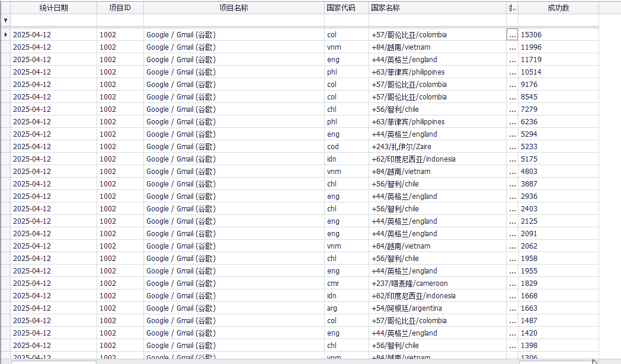Screen dimensions: 621x364
Task: Click the filter cell under 项目ID
Action: click(120, 20)
